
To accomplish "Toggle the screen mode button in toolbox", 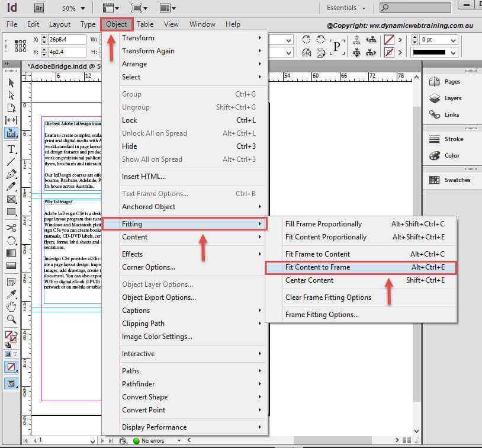I will tap(11, 383).
